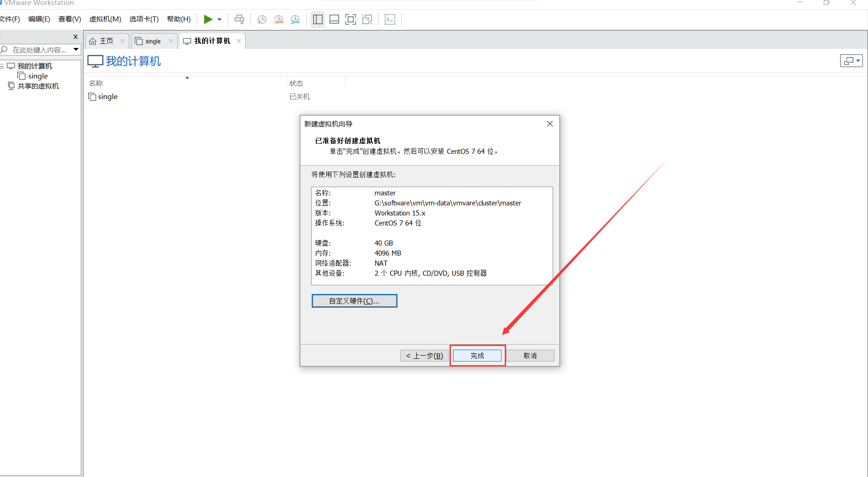868x477 pixels.
Task: Open the snapshot manager
Action: pos(295,19)
